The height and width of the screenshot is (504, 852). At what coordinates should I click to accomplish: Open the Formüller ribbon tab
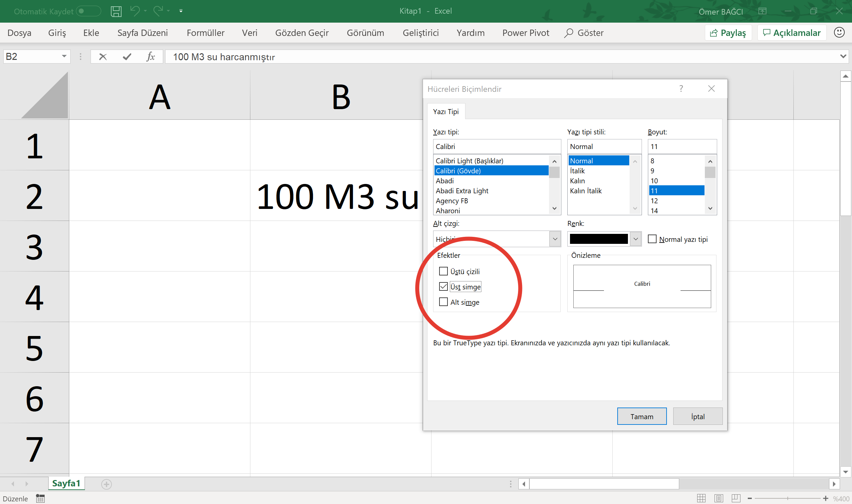pyautogui.click(x=205, y=33)
